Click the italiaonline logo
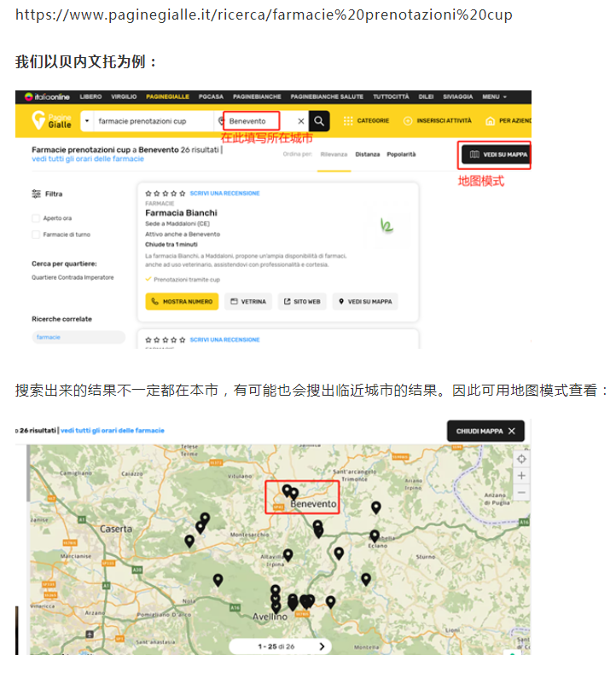Image resolution: width=616 pixels, height=678 pixels. coord(47,97)
